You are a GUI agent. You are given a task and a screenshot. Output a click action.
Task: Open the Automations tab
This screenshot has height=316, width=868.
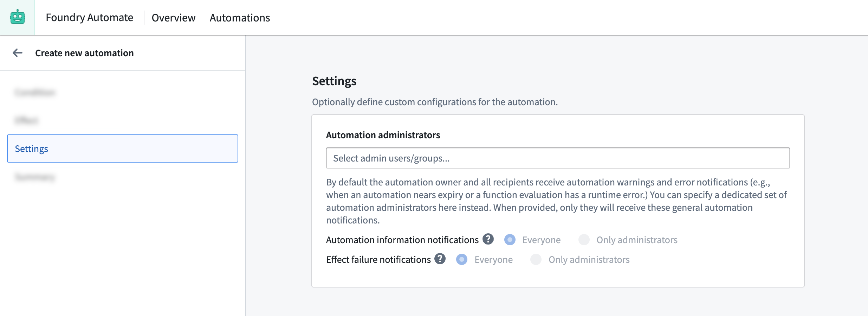240,18
